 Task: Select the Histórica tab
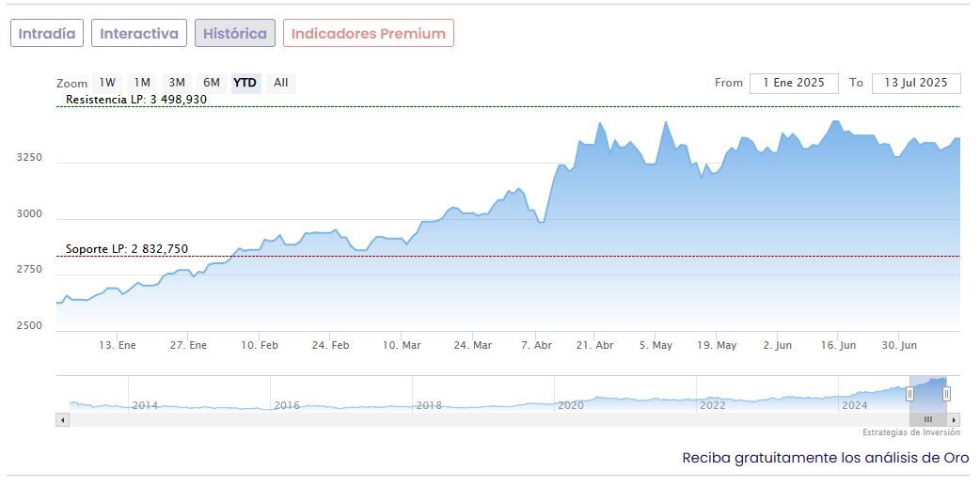(235, 34)
